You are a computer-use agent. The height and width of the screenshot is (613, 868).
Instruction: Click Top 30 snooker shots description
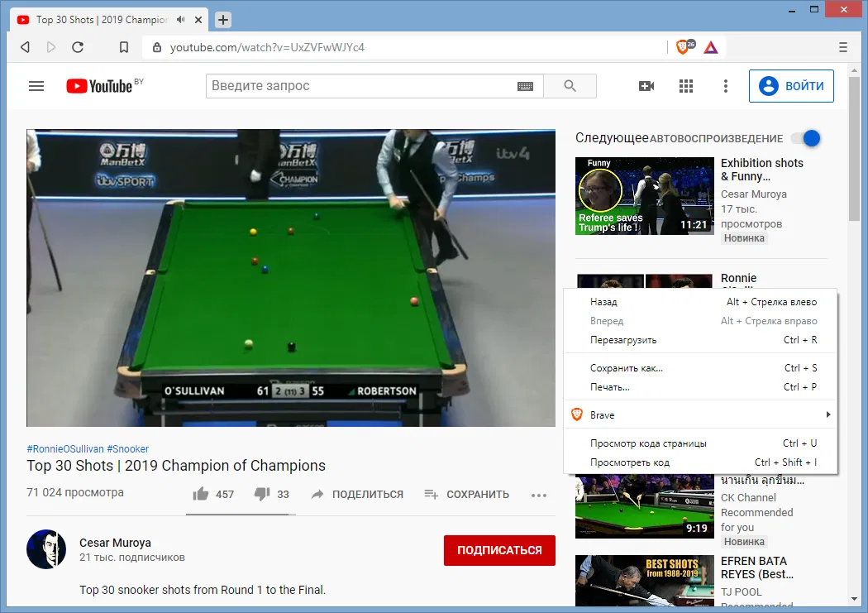click(x=202, y=590)
